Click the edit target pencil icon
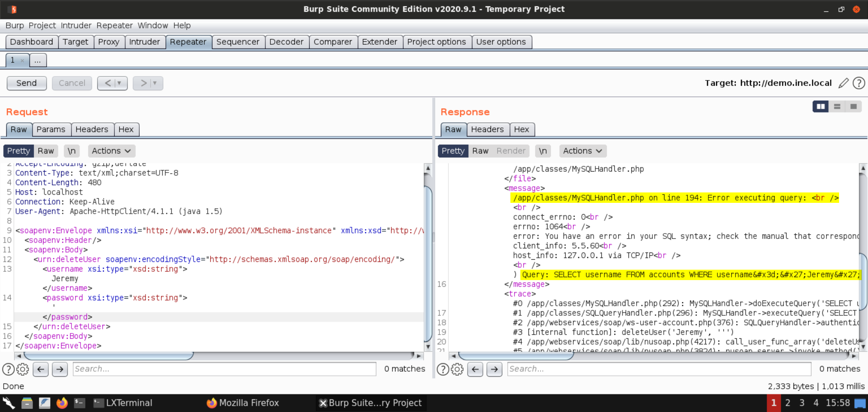Image resolution: width=868 pixels, height=412 pixels. [843, 83]
